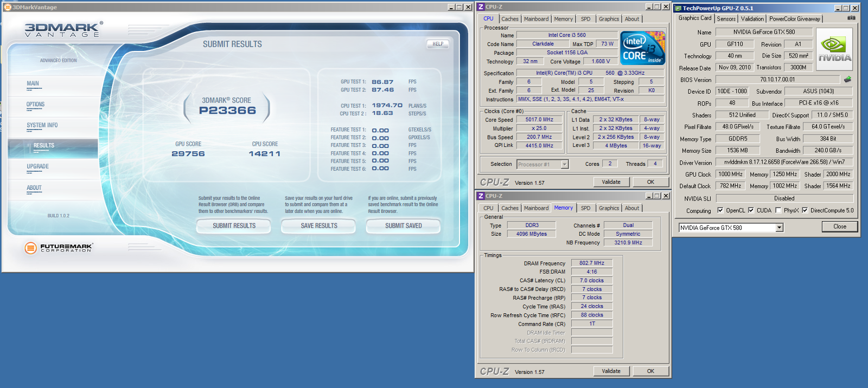This screenshot has width=868, height=388.
Task: Click the Core Speed value 5017.0 MHz
Action: (x=539, y=120)
